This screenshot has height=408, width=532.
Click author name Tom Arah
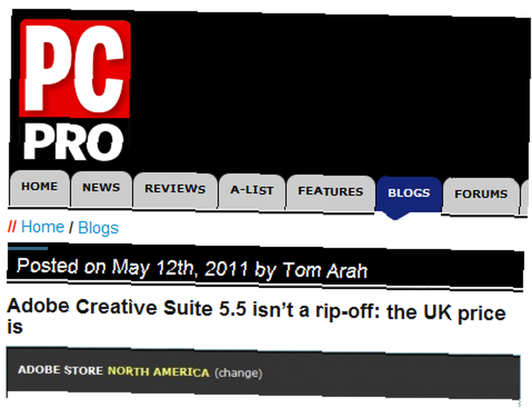[x=325, y=271]
